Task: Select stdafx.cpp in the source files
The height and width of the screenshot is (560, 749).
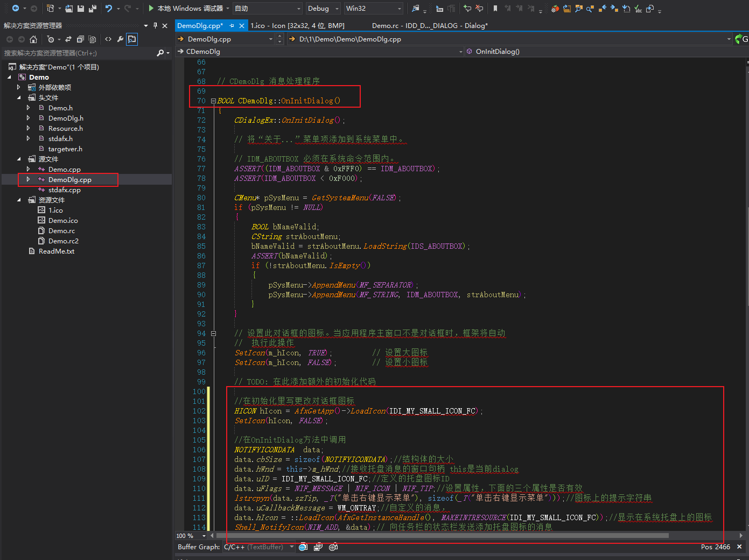Action: point(64,190)
